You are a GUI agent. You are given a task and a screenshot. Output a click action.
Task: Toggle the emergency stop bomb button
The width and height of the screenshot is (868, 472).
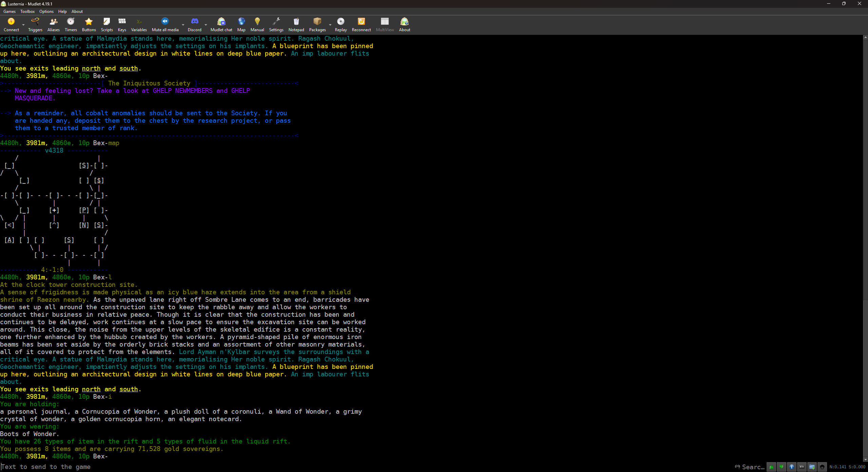point(822,467)
